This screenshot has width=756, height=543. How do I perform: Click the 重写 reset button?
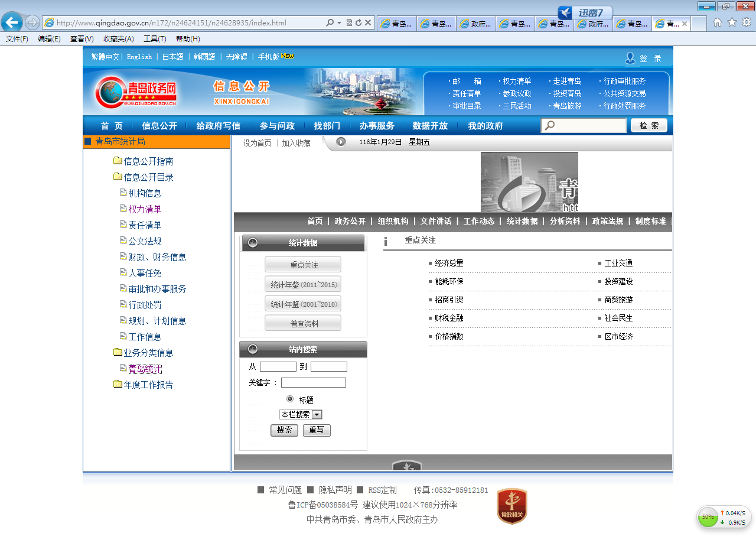click(x=317, y=430)
